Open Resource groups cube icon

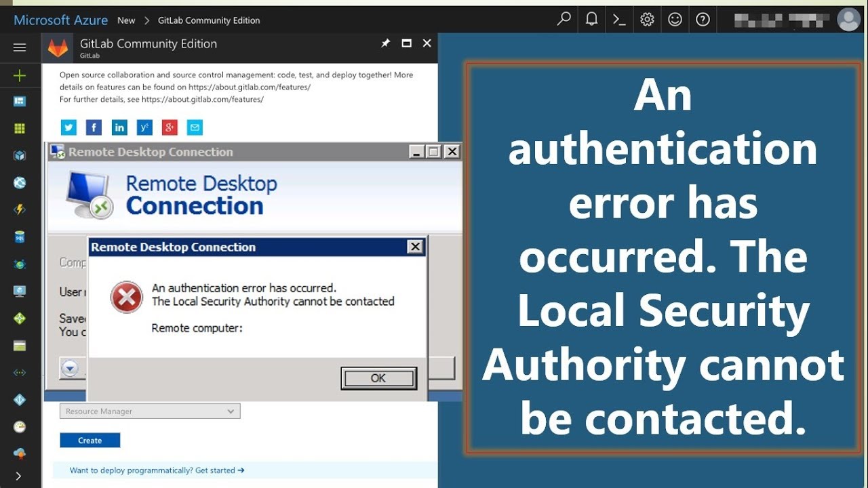20,156
